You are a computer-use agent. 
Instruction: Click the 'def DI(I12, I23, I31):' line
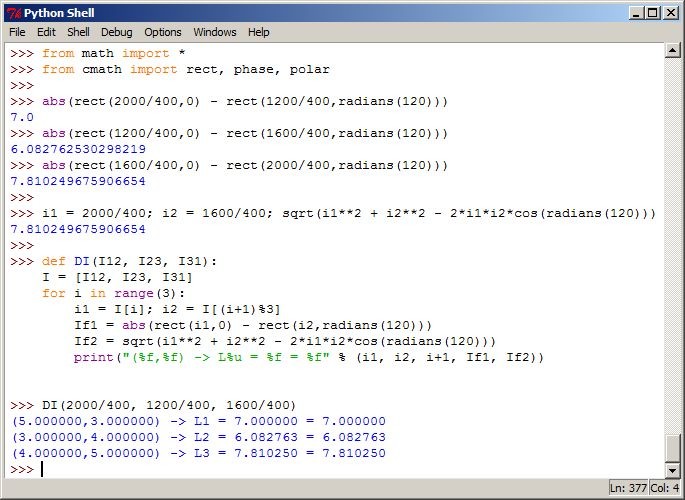[129, 262]
